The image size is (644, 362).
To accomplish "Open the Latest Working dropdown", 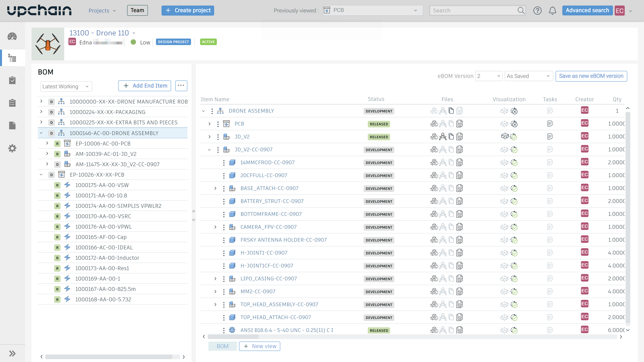I will click(x=66, y=86).
